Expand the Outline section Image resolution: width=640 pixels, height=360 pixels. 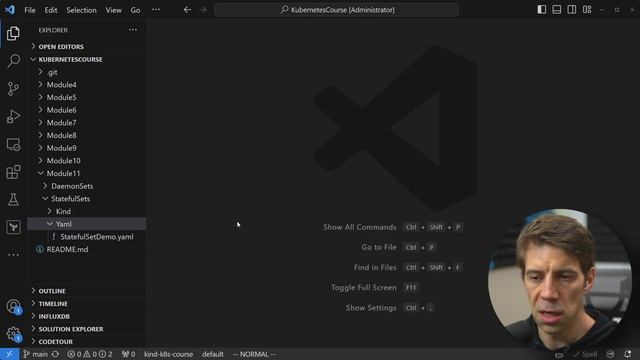[87, 291]
